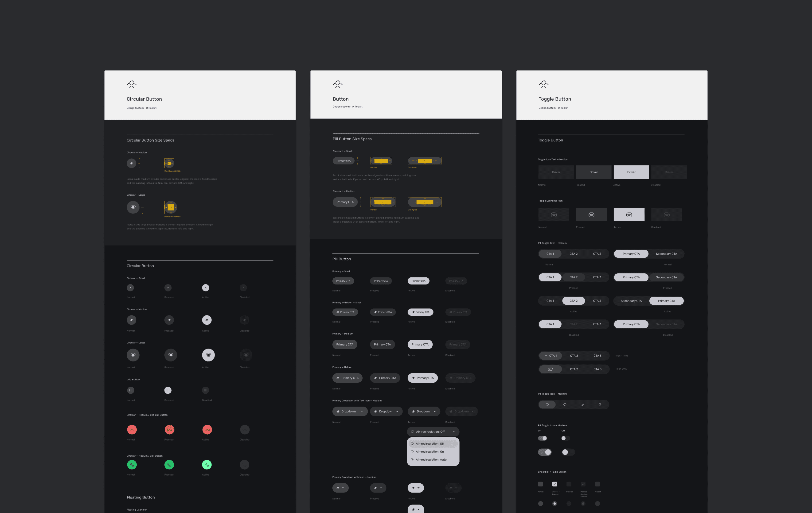
Task: Choose Air-recirculation: Auto from dropdown list
Action: [431, 459]
